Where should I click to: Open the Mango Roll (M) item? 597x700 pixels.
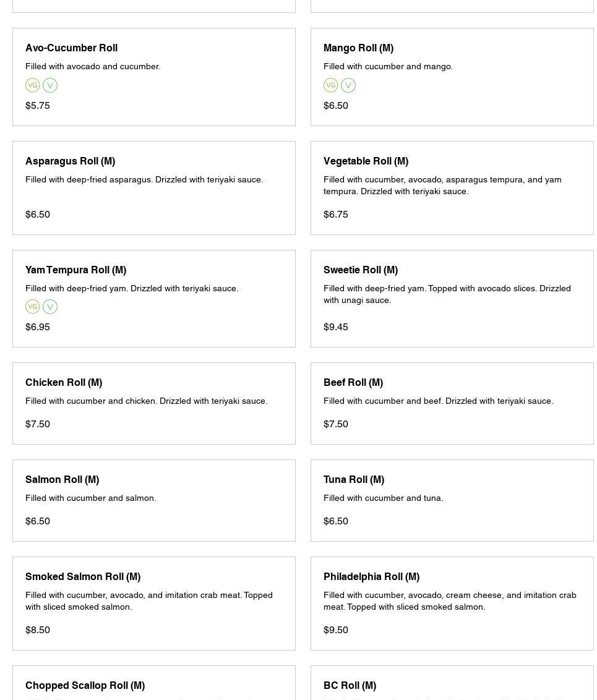click(358, 48)
